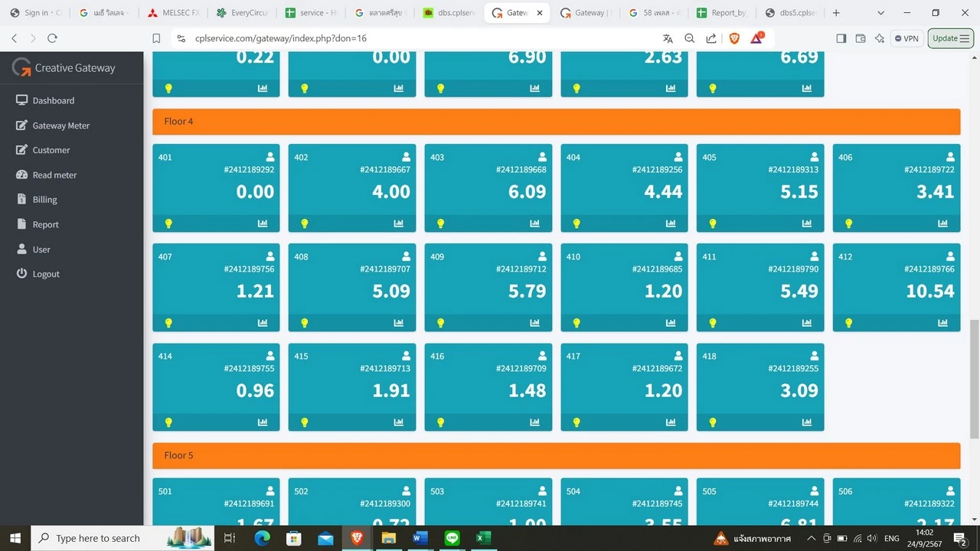Show hidden system tray icons

tap(811, 539)
